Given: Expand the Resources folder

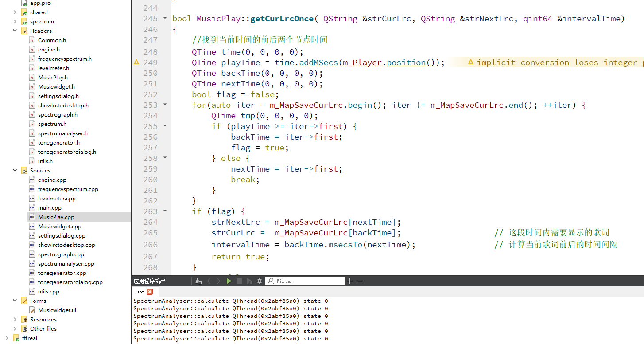Looking at the screenshot, I should (15, 319).
